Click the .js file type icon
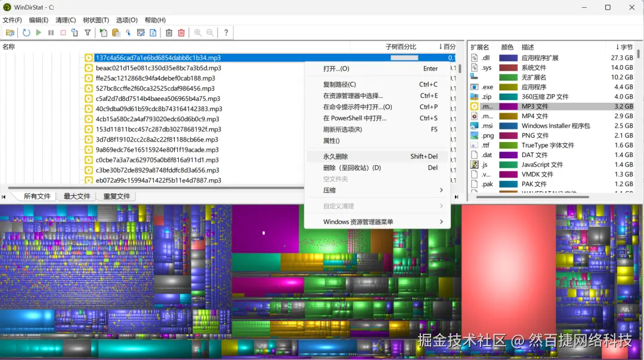Screen dimensions: 644x360 pos(475,165)
